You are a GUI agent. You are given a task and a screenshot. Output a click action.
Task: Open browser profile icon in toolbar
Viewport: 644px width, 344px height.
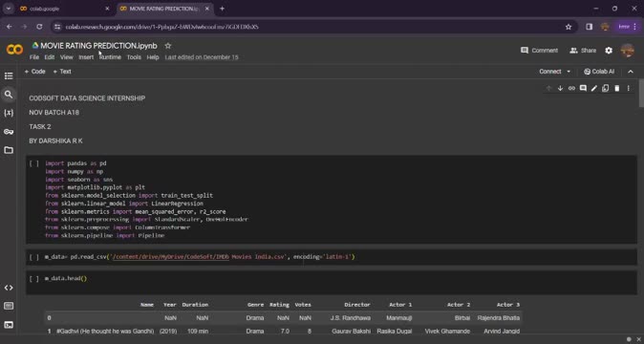coord(605,27)
